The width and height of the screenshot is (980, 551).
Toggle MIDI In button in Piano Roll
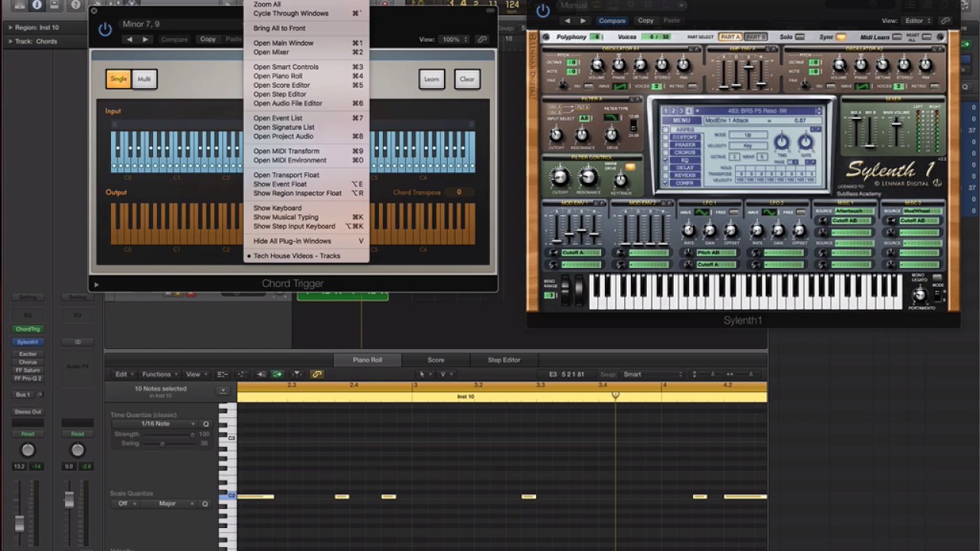point(261,374)
